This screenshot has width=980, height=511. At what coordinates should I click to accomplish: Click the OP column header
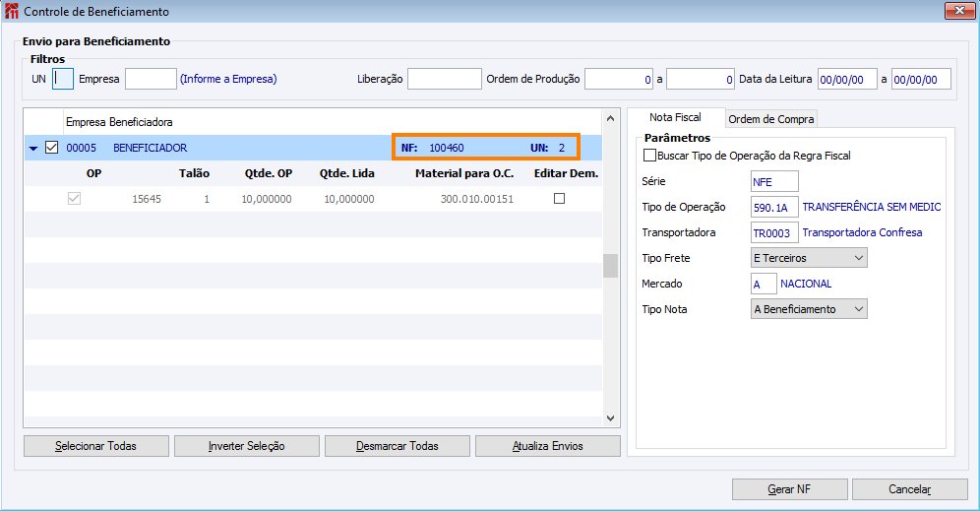point(93,173)
